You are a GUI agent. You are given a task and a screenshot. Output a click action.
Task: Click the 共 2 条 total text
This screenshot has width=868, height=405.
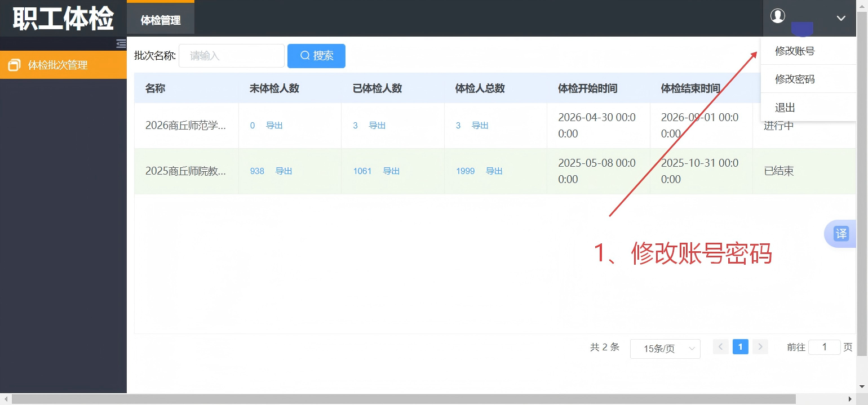[x=604, y=347]
